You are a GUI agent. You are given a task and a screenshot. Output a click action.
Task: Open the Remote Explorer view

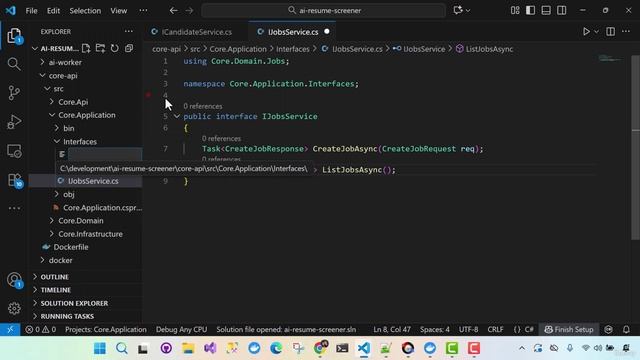tap(14, 151)
